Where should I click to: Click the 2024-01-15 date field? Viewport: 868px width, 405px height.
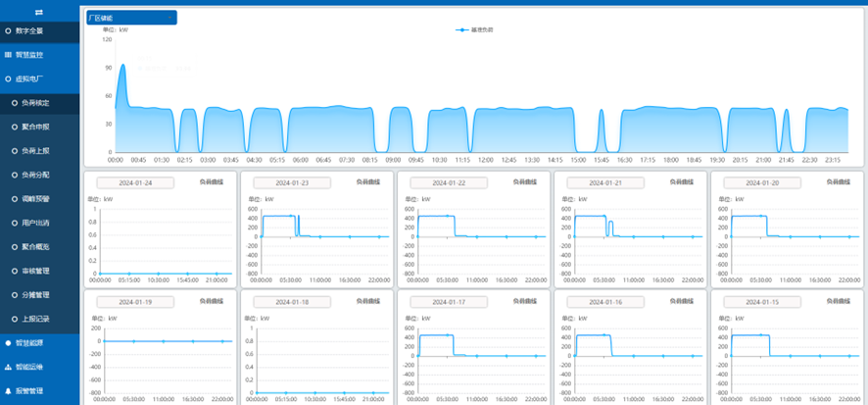point(762,302)
